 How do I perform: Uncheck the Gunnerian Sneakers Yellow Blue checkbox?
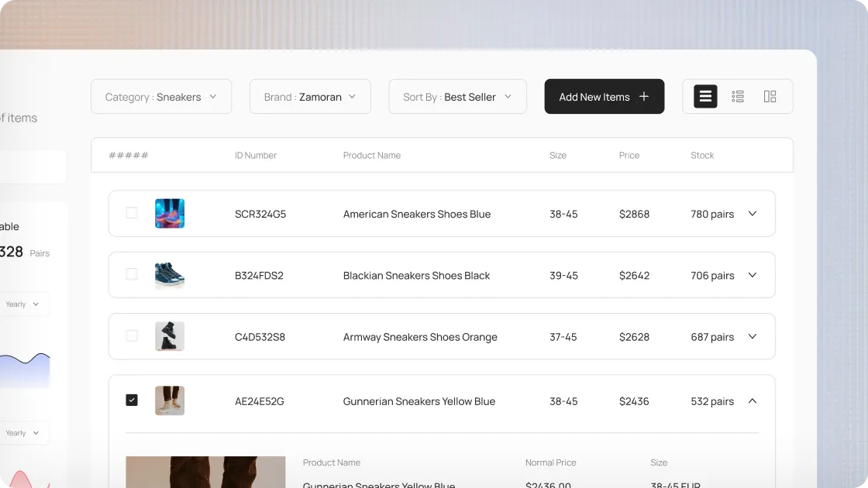[x=132, y=400]
